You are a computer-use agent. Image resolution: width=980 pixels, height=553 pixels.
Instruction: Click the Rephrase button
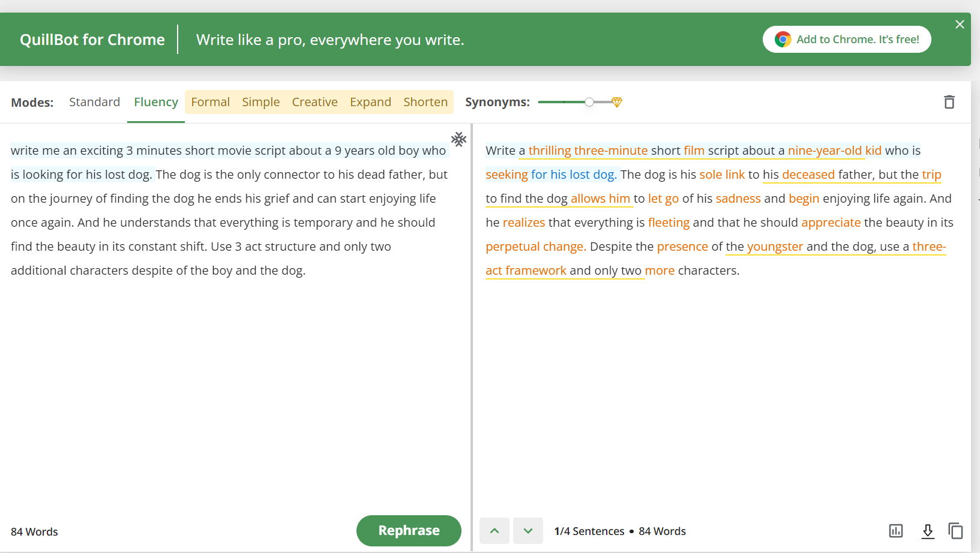tap(409, 531)
